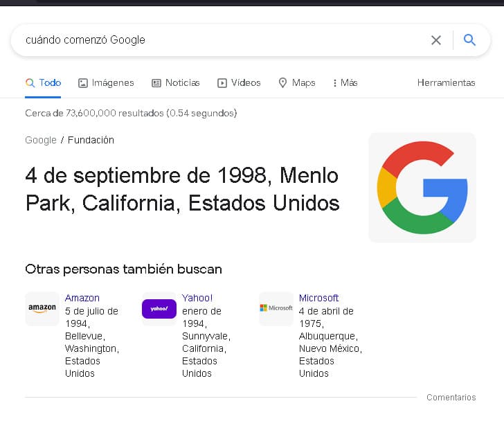This screenshot has width=504, height=435.
Task: Click Amazon's '5 de julio de 1994' description
Action: click(91, 317)
